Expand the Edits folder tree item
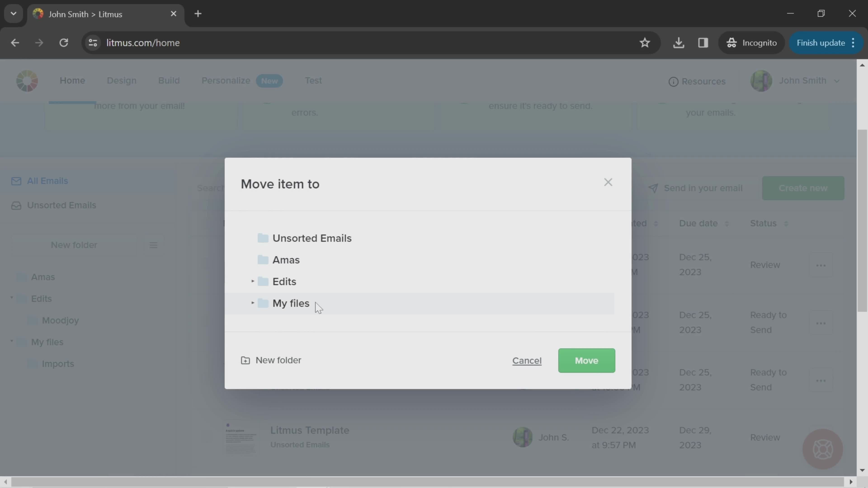 click(253, 281)
